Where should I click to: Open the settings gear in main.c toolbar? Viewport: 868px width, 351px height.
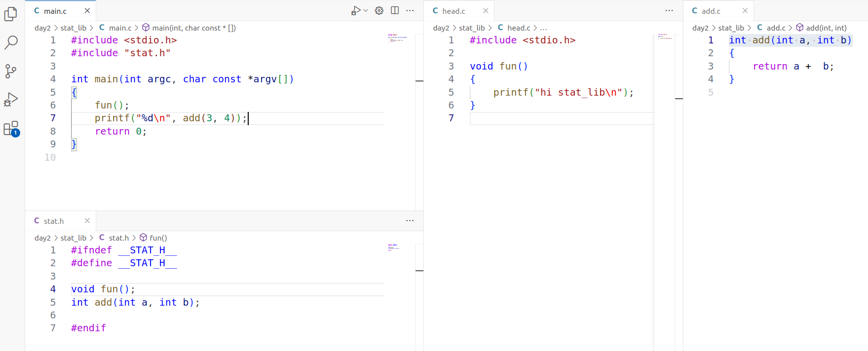tap(379, 11)
